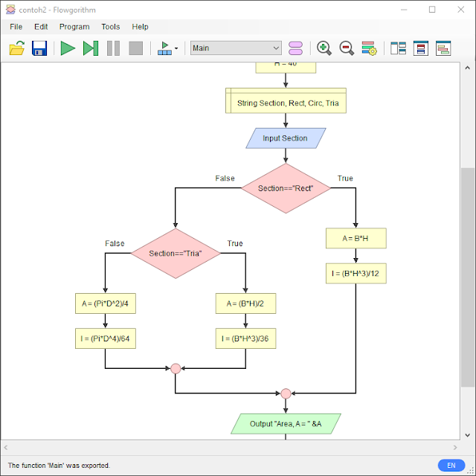Open the run speed dropdown arrow
Image resolution: width=476 pixels, height=476 pixels.
tap(176, 48)
